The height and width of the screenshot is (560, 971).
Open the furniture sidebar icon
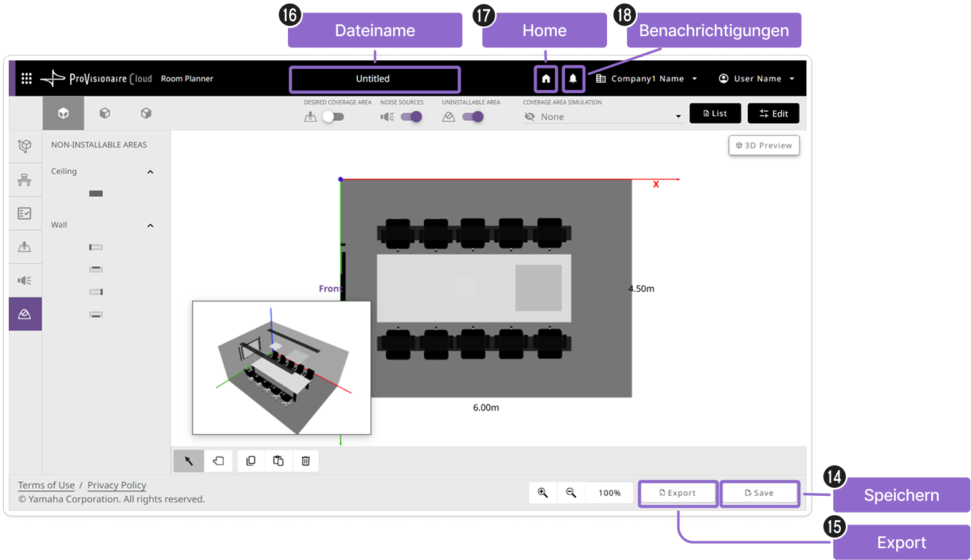(x=25, y=179)
